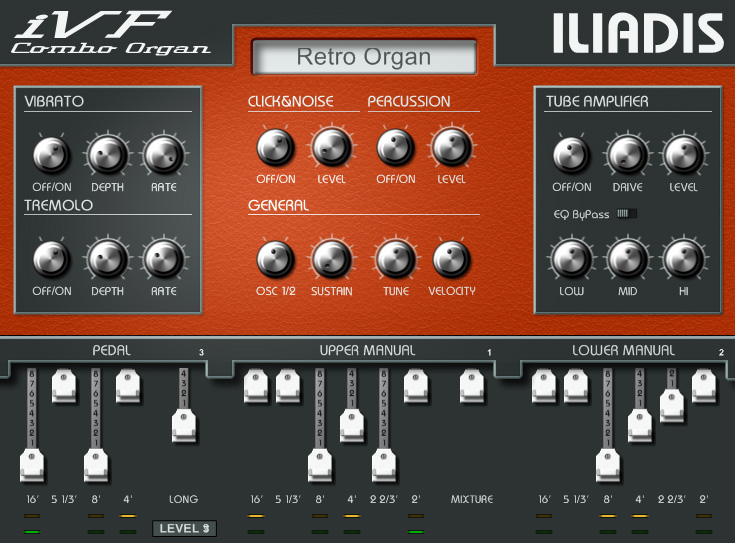Adjust the Vibrato DEPTH knob
735x543 pixels.
(x=108, y=155)
